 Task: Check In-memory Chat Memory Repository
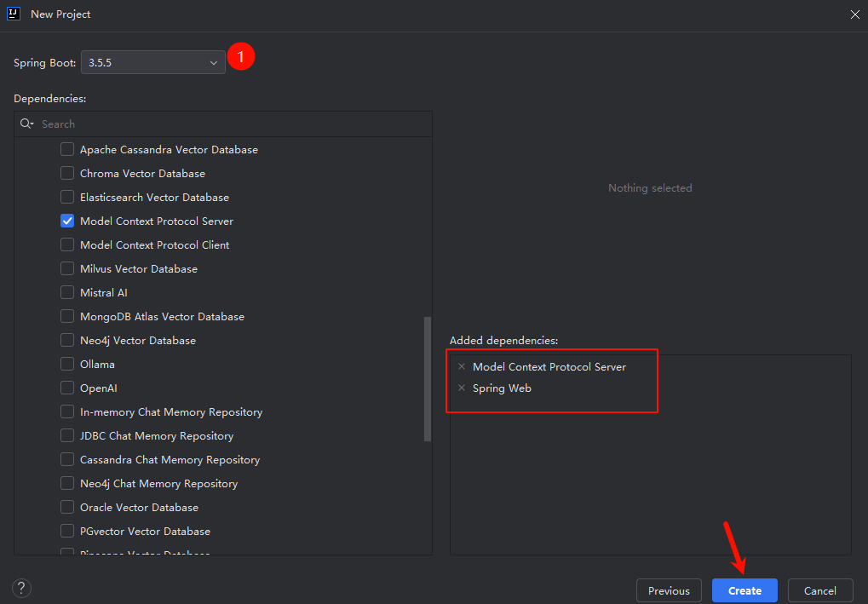click(x=67, y=411)
